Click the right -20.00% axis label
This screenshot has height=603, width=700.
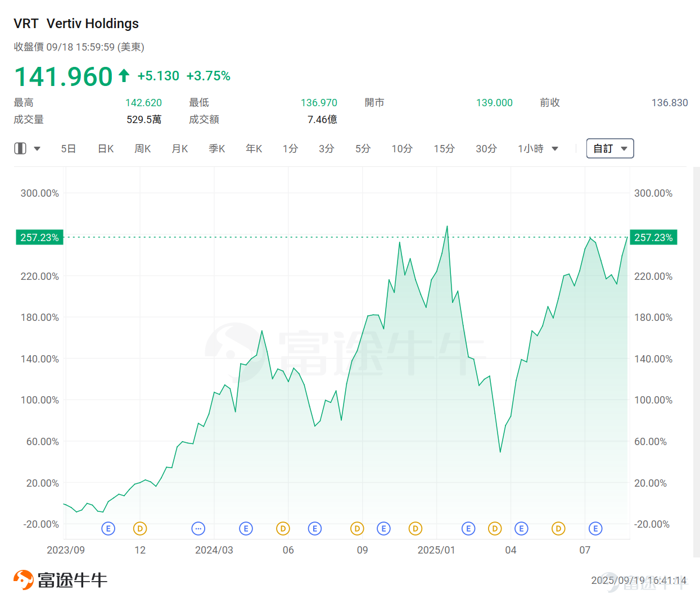[652, 524]
